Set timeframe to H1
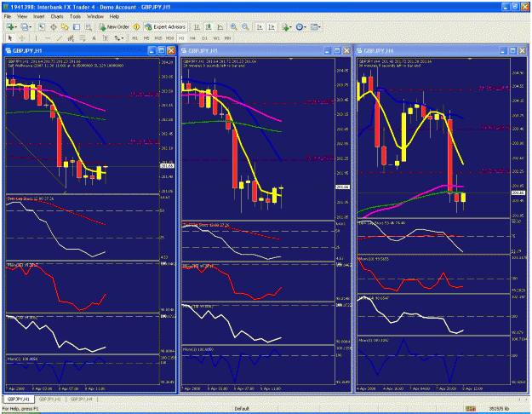Image resolution: width=532 pixels, height=414 pixels. (x=181, y=38)
